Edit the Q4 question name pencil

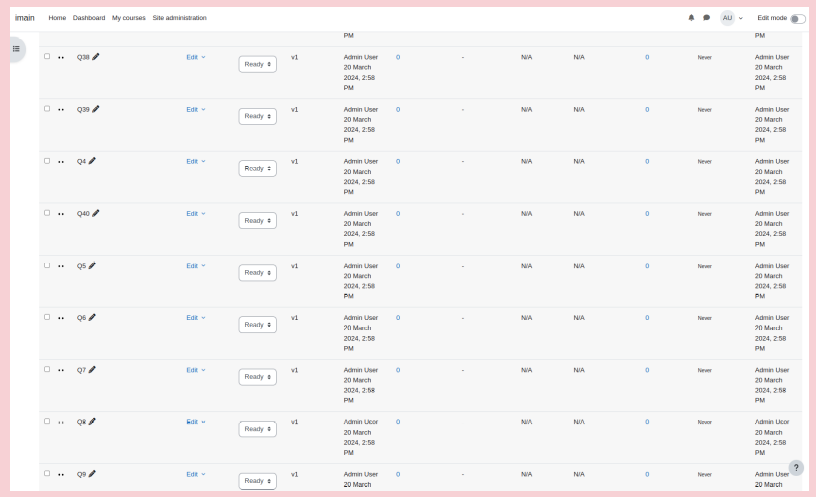(x=92, y=161)
